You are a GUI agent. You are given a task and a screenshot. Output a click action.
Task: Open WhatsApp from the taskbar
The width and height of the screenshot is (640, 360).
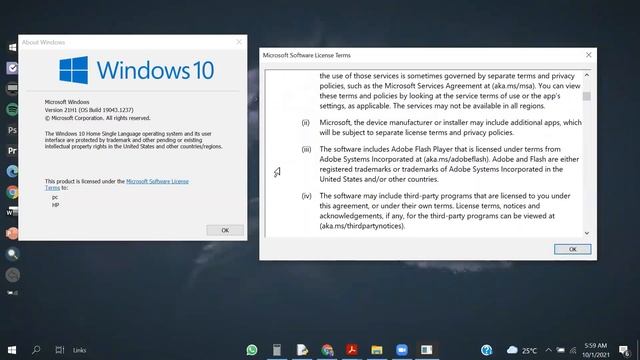pyautogui.click(x=252, y=350)
